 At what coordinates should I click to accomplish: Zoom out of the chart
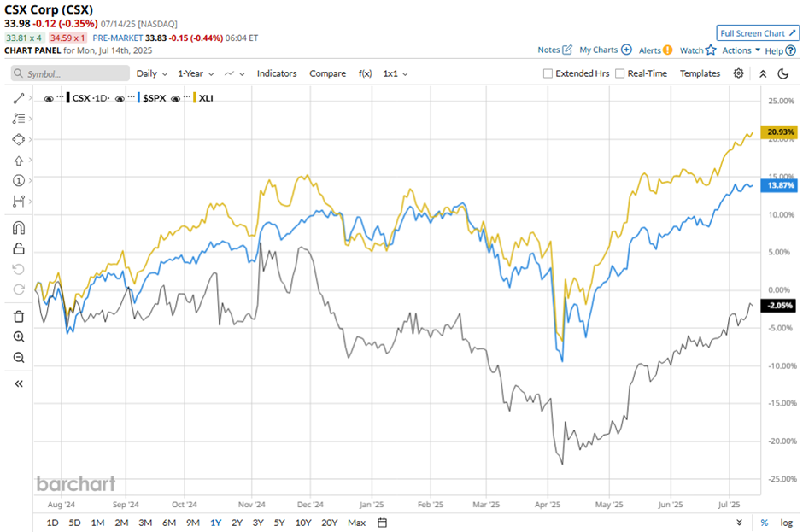pos(19,358)
